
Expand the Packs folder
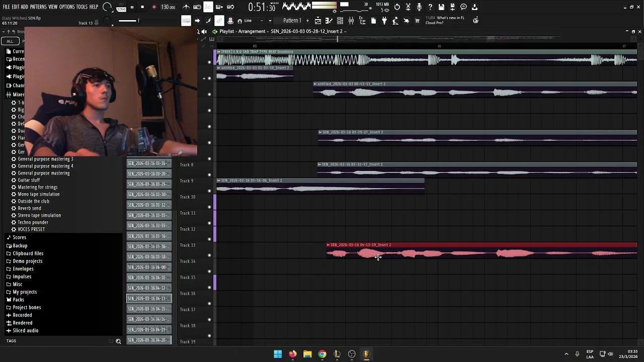point(15,300)
